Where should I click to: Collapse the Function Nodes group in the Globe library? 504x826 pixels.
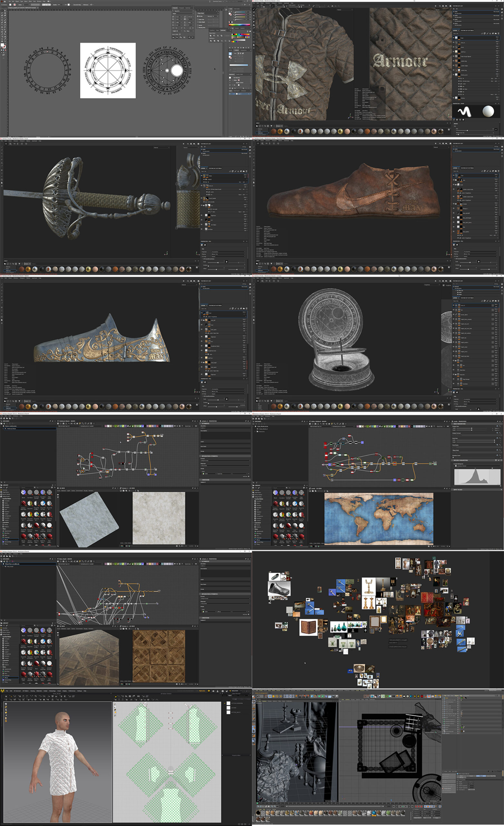point(253,499)
